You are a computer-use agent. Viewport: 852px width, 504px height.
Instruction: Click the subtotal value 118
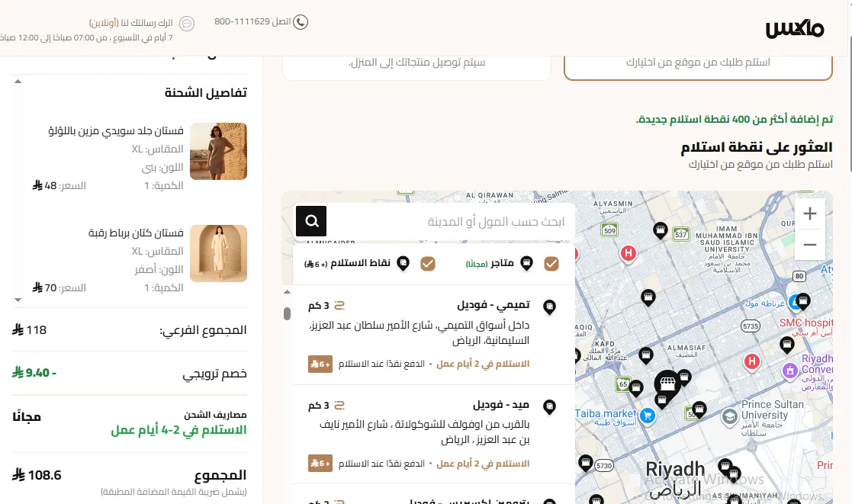pos(29,330)
